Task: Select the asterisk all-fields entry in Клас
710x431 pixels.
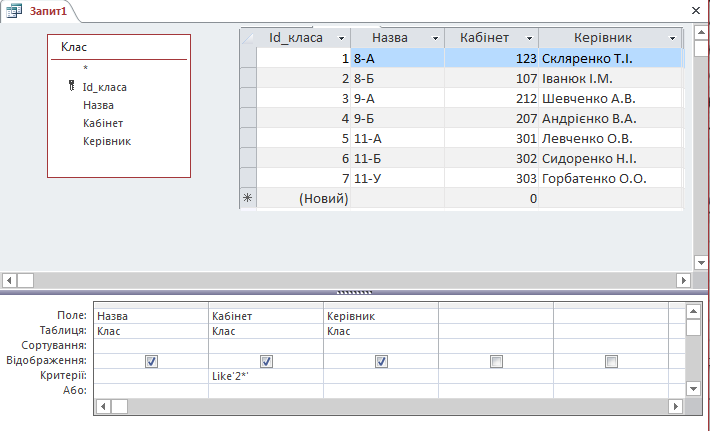Action: 85,68
